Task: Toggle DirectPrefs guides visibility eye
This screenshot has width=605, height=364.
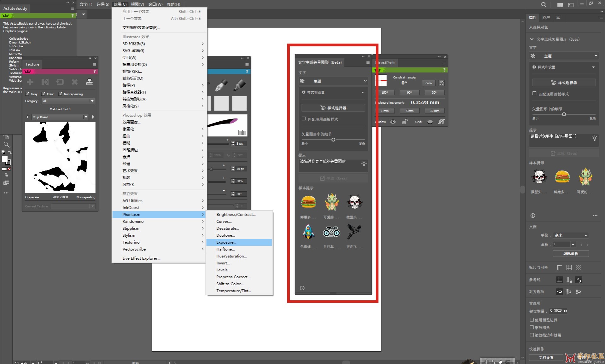Action: 393,122
